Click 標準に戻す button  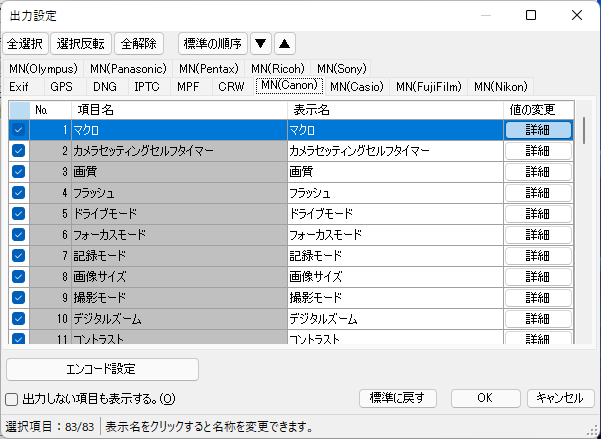pos(398,398)
